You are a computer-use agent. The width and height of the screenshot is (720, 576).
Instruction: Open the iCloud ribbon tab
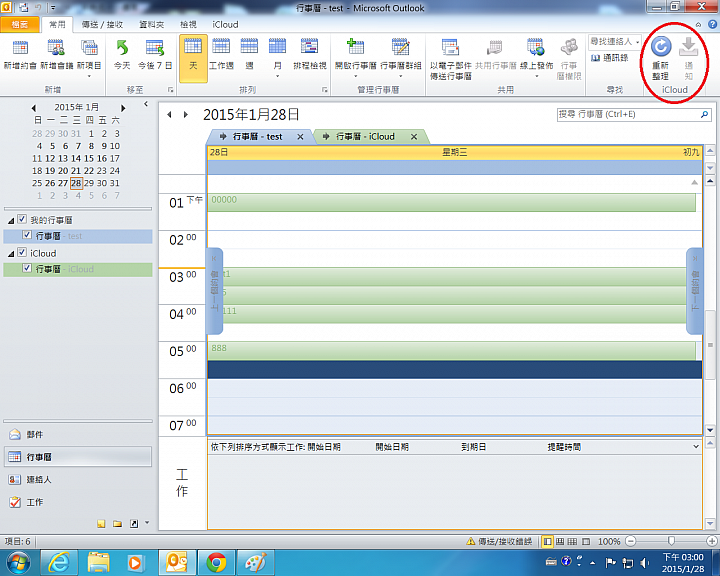225,24
